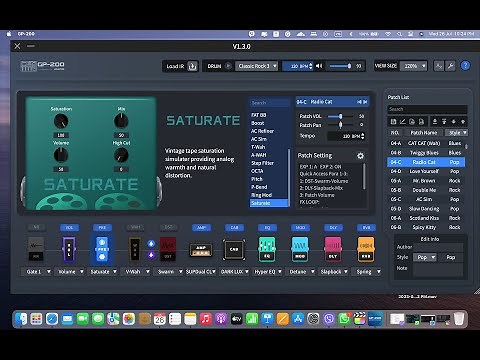Click the language icon in the top toolbar
Viewport: 480px width, 360px height.
point(439,66)
